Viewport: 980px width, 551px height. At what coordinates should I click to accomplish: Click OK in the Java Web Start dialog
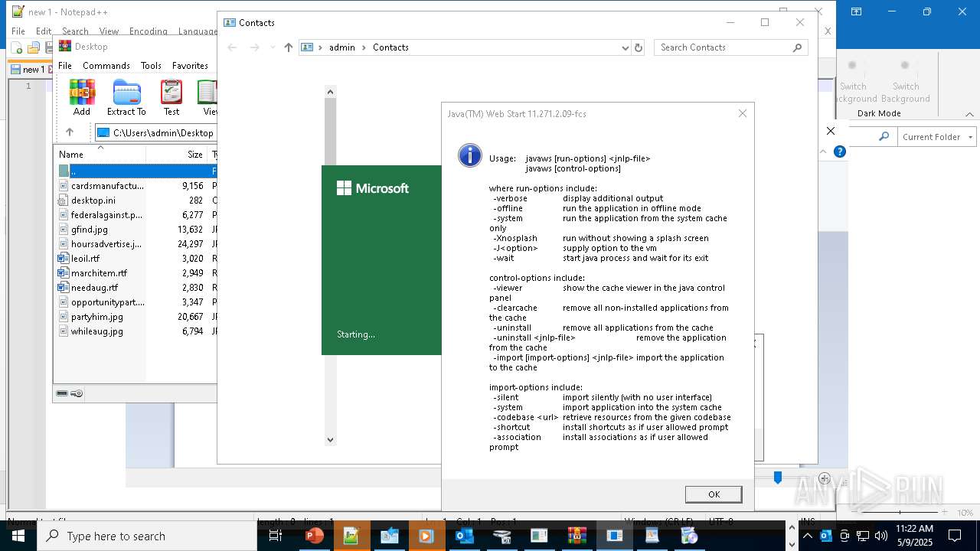713,494
